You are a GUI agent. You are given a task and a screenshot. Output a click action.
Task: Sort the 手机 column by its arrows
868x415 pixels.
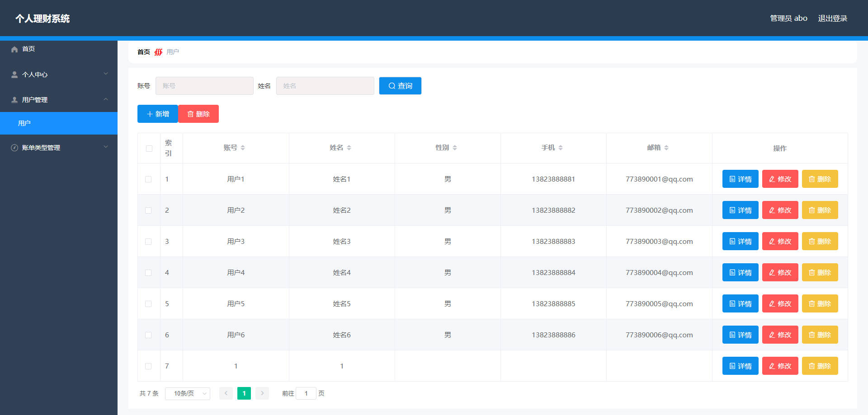click(x=561, y=148)
